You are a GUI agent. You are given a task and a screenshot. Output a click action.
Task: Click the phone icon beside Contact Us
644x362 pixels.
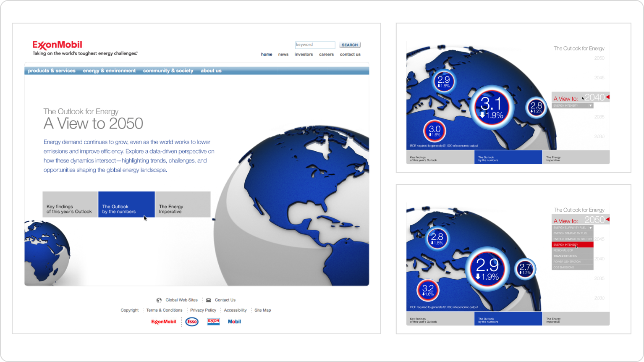click(209, 300)
